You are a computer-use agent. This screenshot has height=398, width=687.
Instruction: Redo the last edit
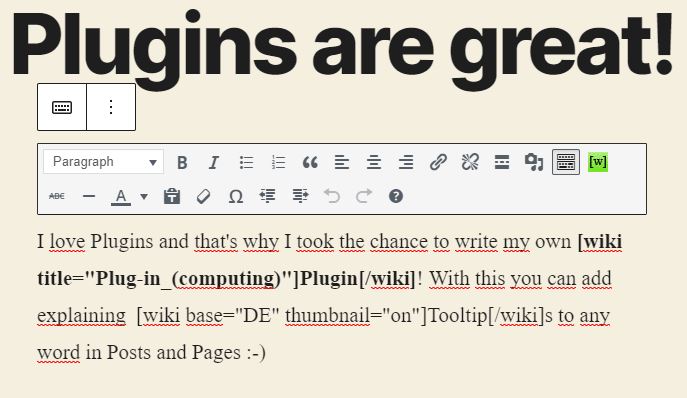pyautogui.click(x=364, y=196)
